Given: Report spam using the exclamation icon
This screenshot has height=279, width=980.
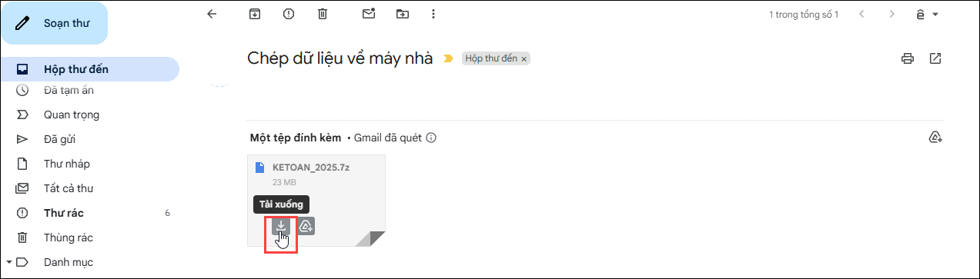Looking at the screenshot, I should (289, 14).
